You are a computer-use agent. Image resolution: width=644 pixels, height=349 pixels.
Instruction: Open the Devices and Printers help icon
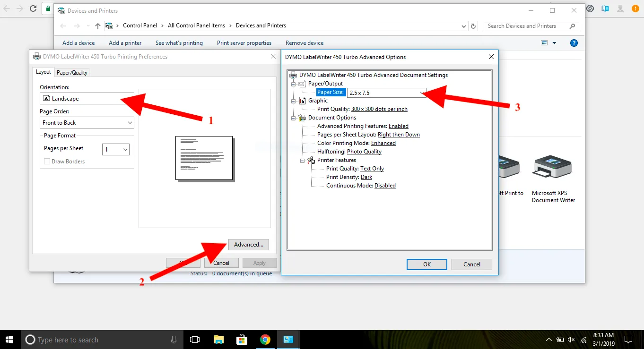click(574, 43)
